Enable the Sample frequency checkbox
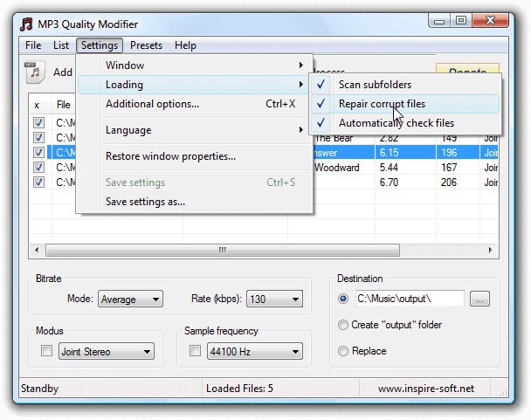Image resolution: width=531 pixels, height=420 pixels. (x=196, y=352)
